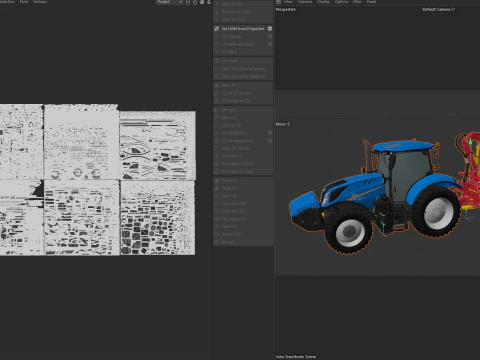Image resolution: width=480 pixels, height=360 pixels.
Task: Choose Align UV Islands
Action: click(x=243, y=148)
